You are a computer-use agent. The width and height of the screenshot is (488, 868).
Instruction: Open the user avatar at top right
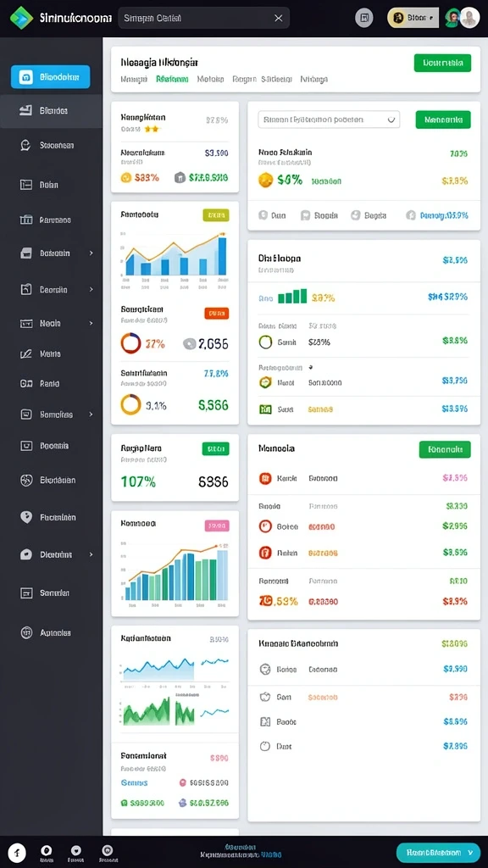click(469, 18)
